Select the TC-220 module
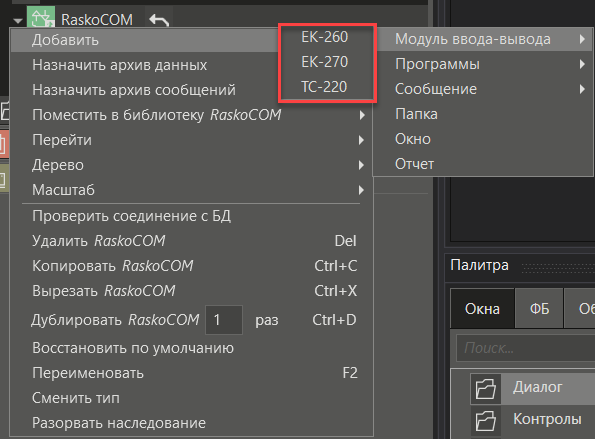The image size is (595, 439). pyautogui.click(x=324, y=87)
